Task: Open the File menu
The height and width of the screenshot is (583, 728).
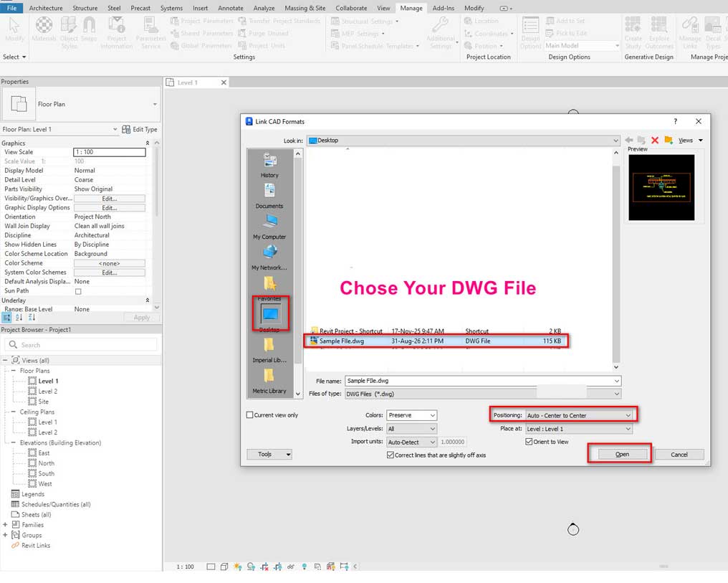Action: (11, 8)
